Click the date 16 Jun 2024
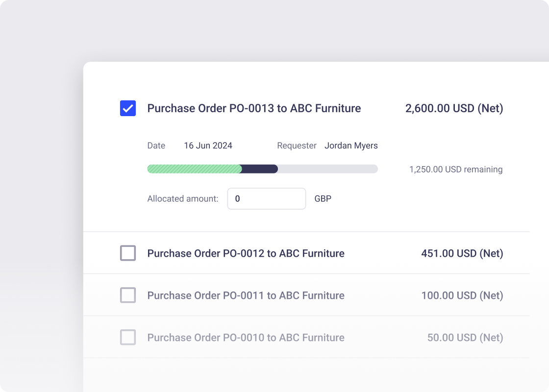This screenshot has width=549, height=392. pos(208,146)
